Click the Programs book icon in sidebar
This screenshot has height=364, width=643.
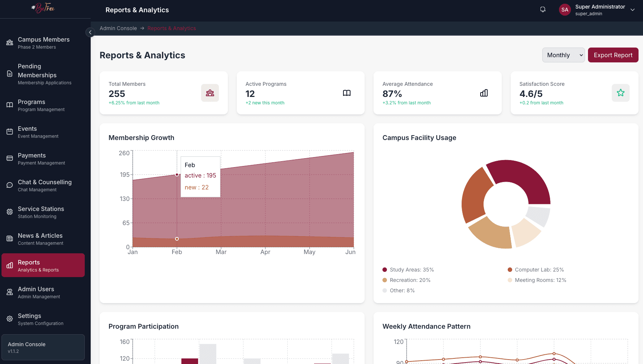[x=10, y=105]
